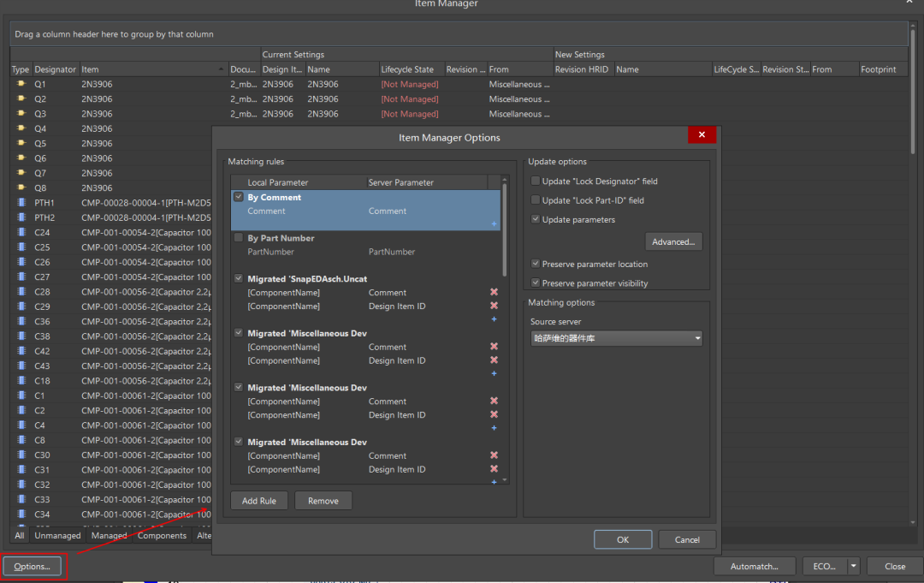The image size is (924, 583).
Task: Switch to the Managed tab
Action: pos(109,535)
